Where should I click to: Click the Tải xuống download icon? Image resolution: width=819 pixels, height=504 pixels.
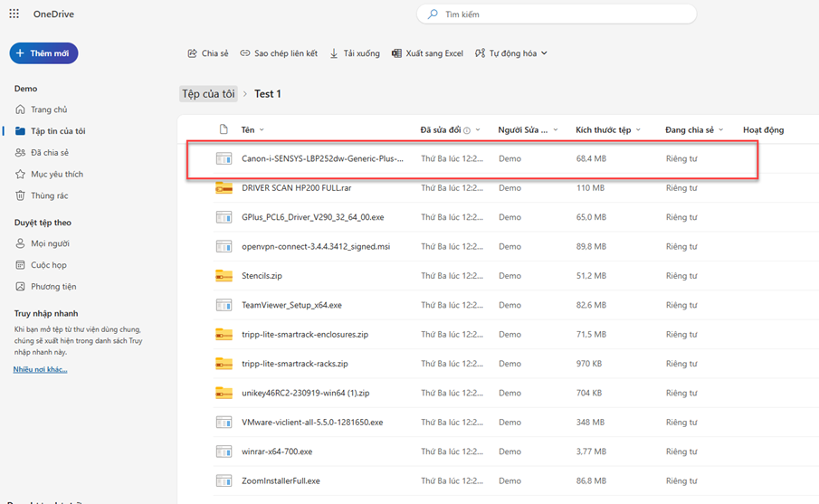click(x=334, y=53)
